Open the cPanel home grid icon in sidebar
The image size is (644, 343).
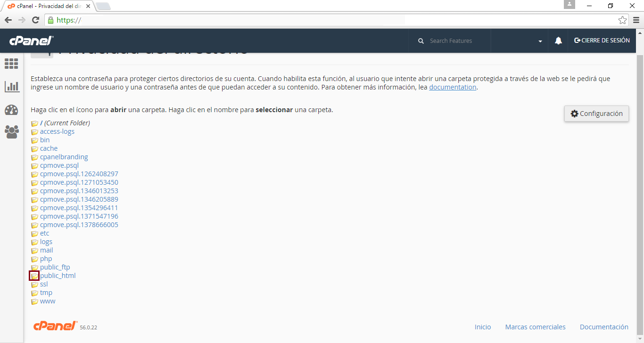click(11, 64)
